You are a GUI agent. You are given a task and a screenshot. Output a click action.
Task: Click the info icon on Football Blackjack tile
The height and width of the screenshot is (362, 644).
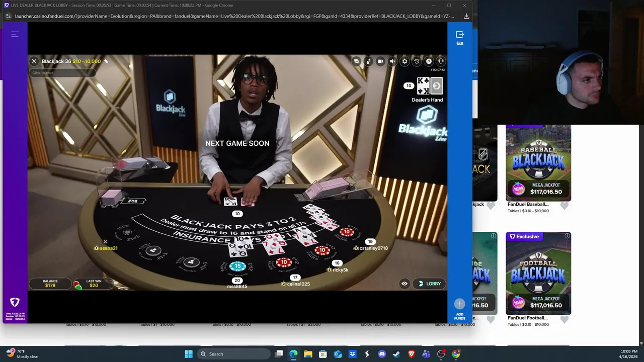point(567,236)
